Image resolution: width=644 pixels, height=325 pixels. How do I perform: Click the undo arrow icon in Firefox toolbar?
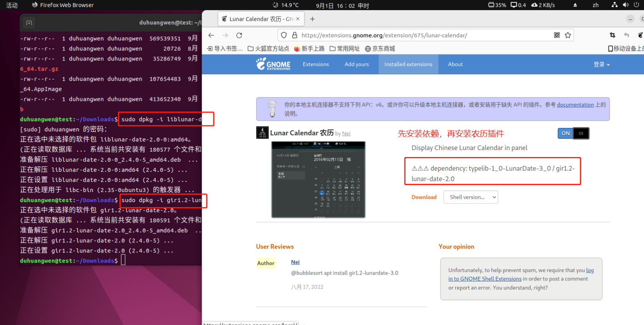click(627, 35)
